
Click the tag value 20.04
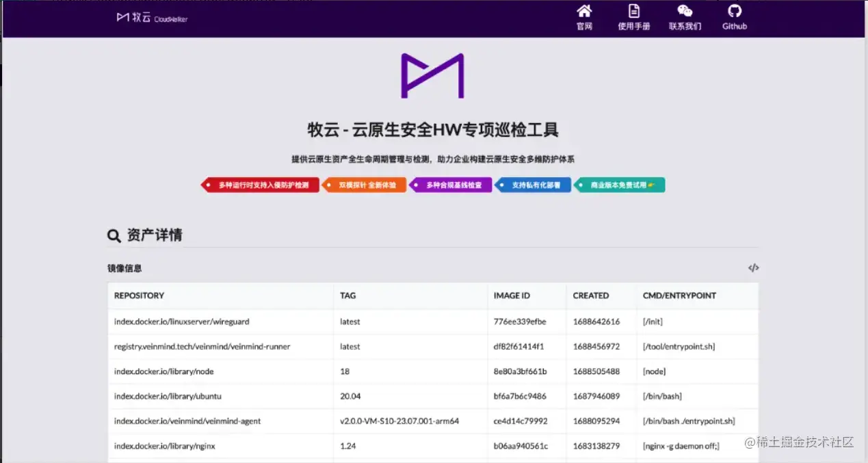(x=350, y=396)
